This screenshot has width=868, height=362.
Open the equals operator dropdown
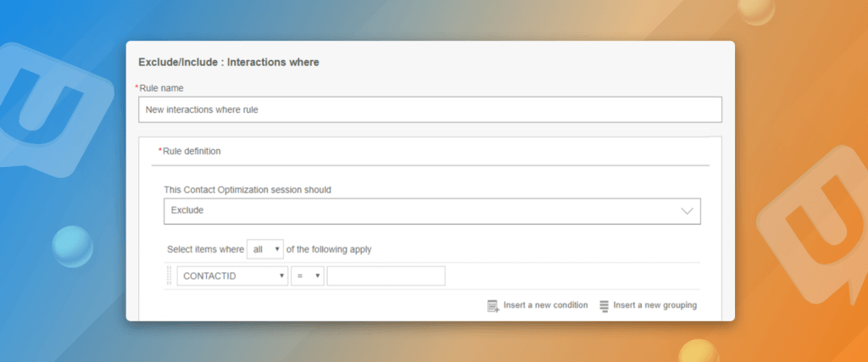pos(307,276)
